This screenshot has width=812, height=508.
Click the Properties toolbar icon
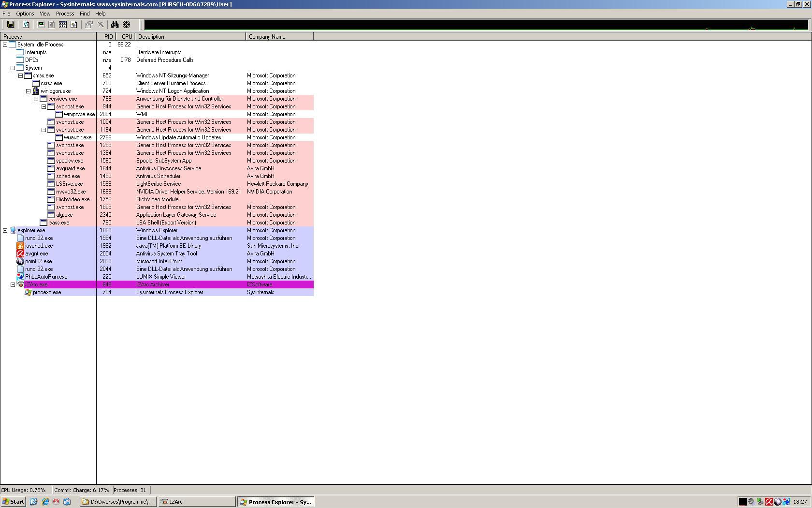coord(89,25)
